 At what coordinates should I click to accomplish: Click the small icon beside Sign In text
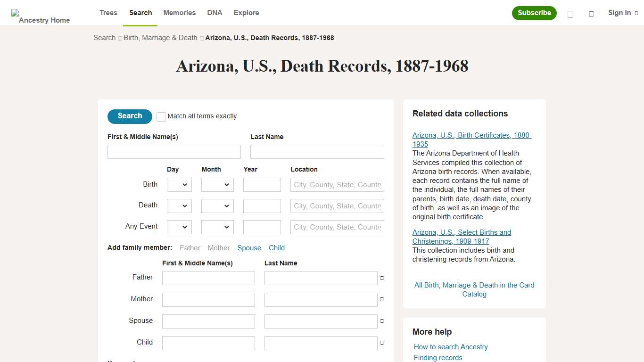636,13
